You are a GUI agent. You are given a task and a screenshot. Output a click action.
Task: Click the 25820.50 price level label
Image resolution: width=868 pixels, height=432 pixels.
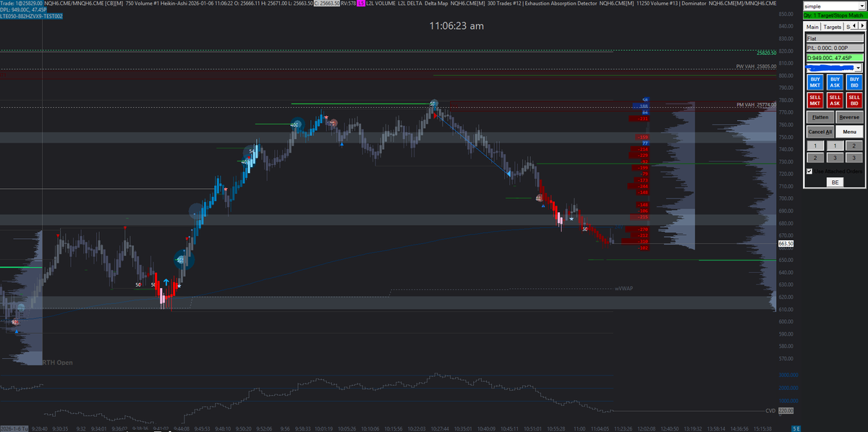pyautogui.click(x=767, y=53)
